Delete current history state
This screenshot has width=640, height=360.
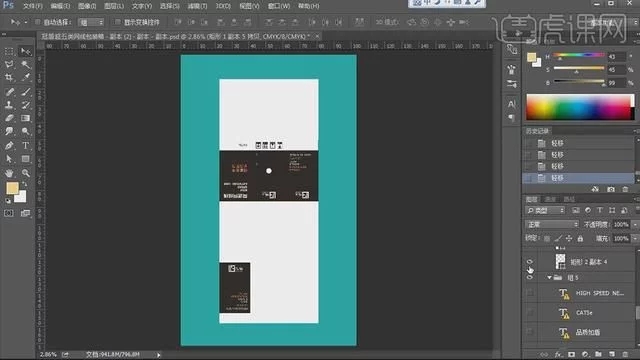625,189
